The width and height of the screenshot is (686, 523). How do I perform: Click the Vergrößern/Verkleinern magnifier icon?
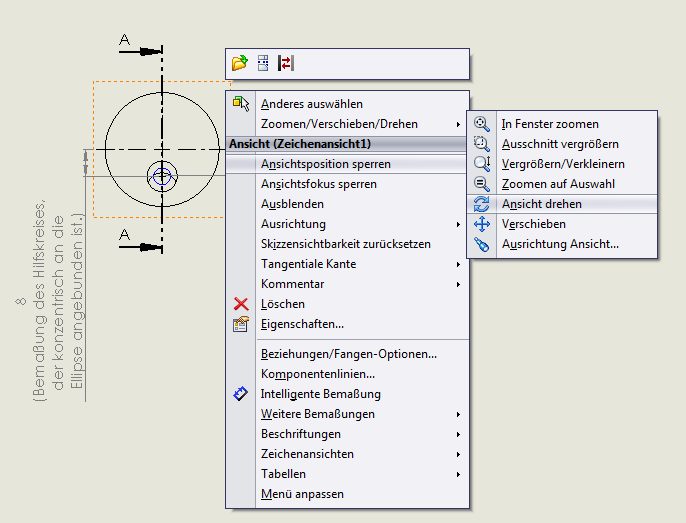[x=482, y=164]
